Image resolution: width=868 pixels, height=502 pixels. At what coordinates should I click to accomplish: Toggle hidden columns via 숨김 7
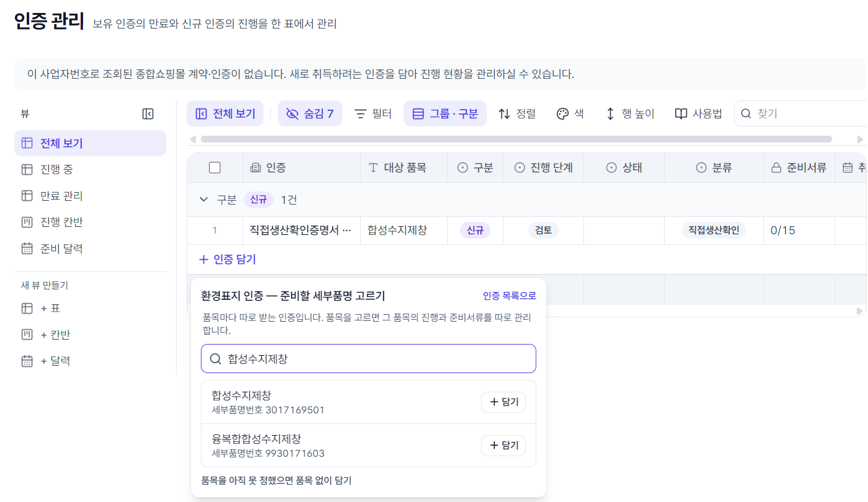click(x=310, y=113)
